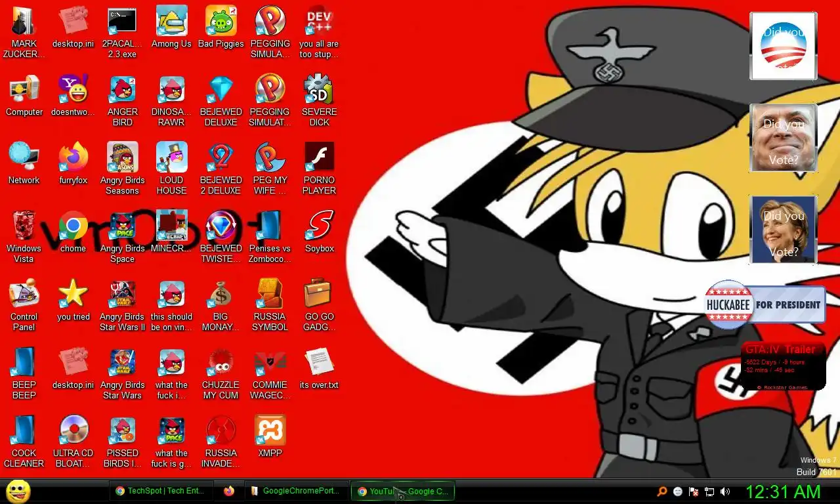Screen dimensions: 840x504
Task: Open the Firefox taskbar button
Action: (228, 491)
